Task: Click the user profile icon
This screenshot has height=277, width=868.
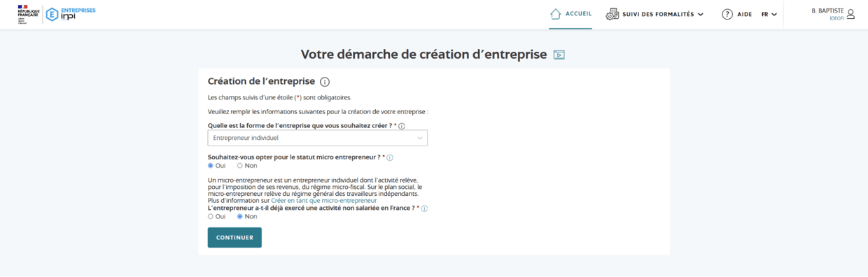Action: [850, 14]
